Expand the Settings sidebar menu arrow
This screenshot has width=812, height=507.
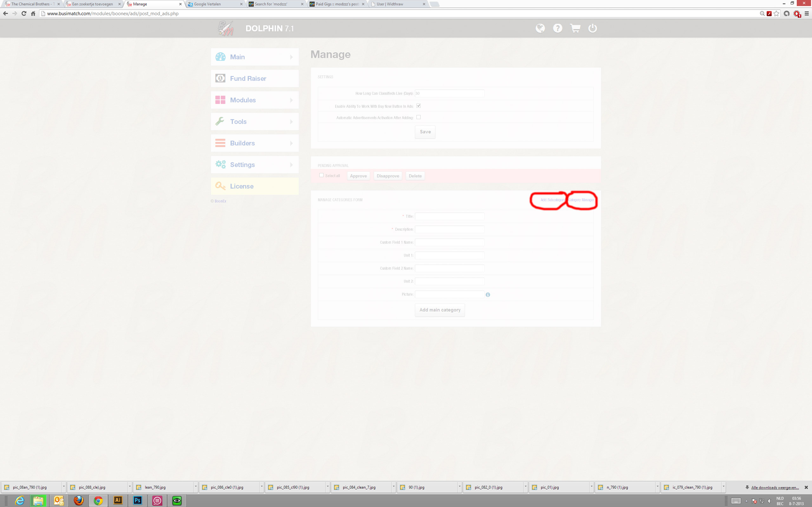(291, 165)
